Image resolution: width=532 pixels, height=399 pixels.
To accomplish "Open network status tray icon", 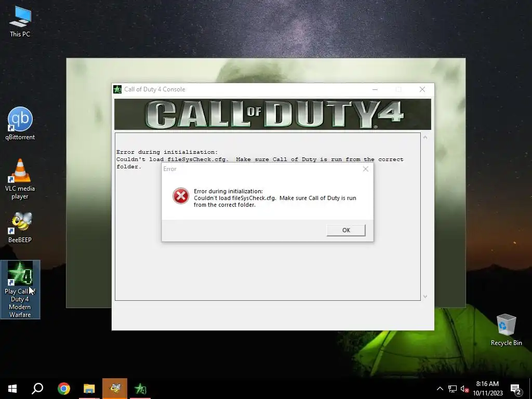I will [453, 389].
